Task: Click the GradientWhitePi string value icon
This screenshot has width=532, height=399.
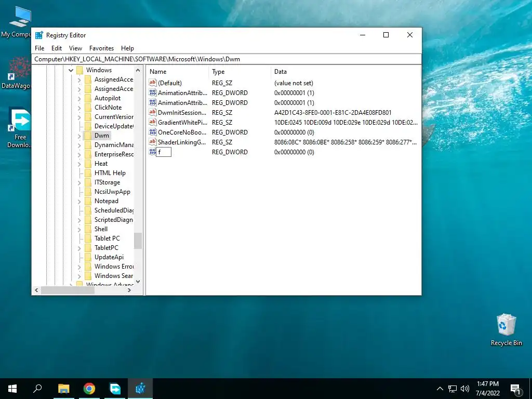Action: coord(153,122)
